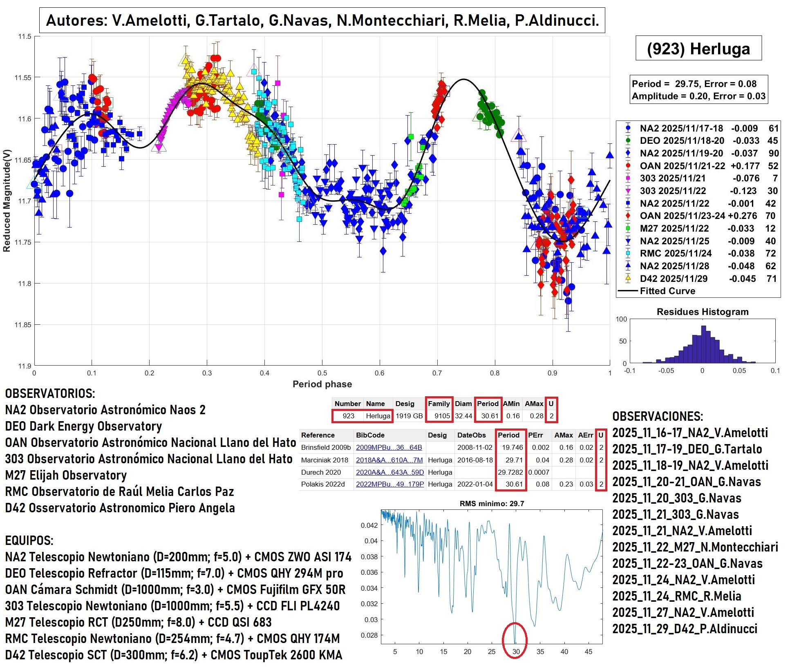Open the 2009MPBu...36...64B BibCode link
The width and height of the screenshot is (790, 672).
click(389, 447)
